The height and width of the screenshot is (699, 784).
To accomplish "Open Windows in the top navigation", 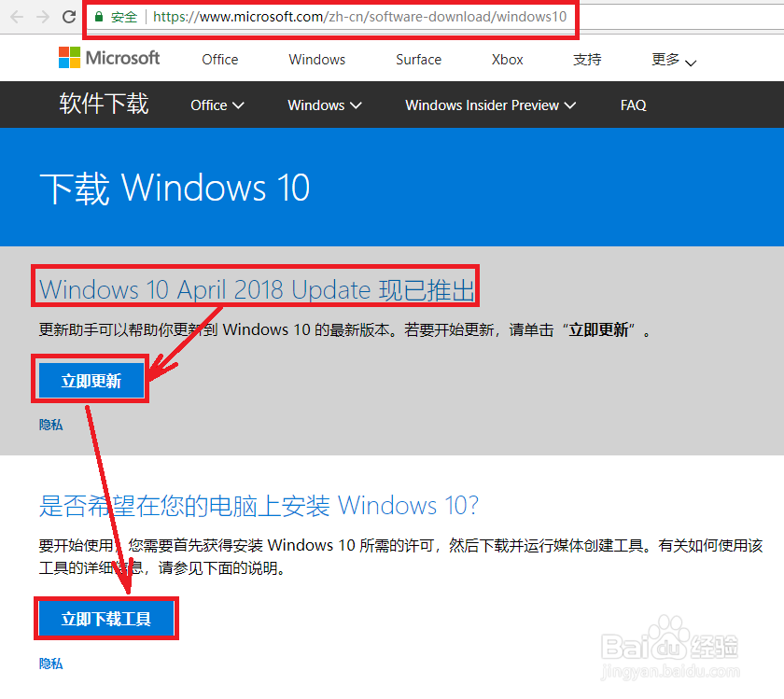I will [317, 60].
